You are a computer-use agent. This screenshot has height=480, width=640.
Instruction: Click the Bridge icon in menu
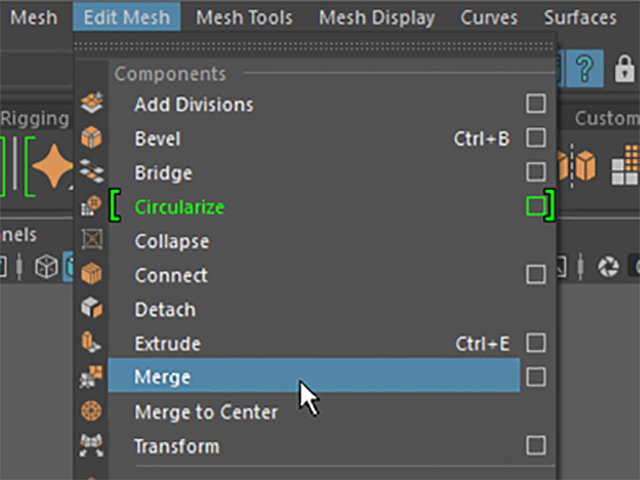pos(92,171)
